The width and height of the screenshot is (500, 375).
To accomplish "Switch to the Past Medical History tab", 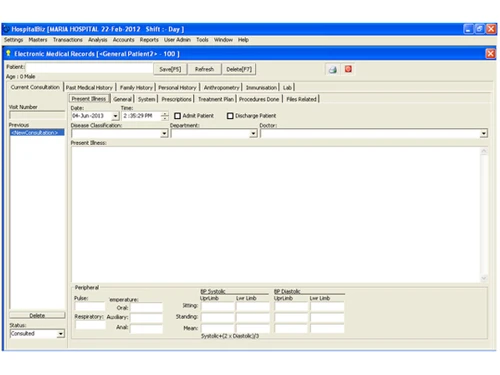I will click(89, 87).
